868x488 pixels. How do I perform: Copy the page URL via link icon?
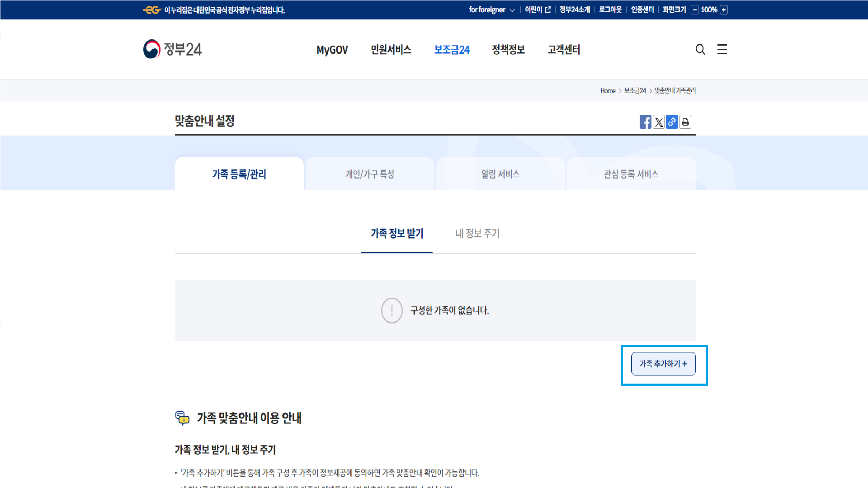[672, 122]
